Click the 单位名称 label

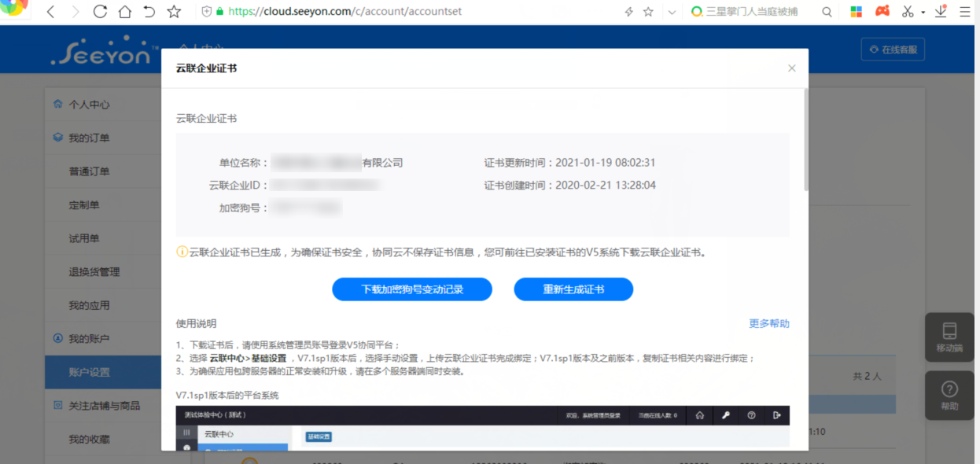point(244,164)
